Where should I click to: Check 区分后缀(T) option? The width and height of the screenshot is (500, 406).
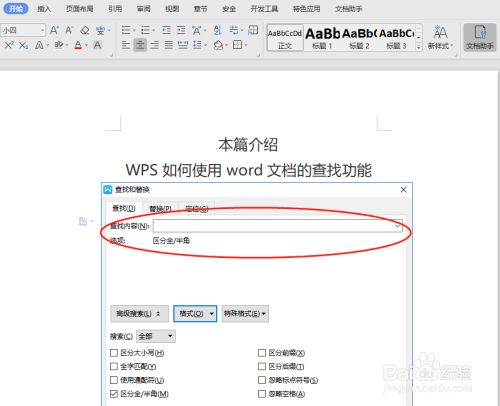coord(262,366)
